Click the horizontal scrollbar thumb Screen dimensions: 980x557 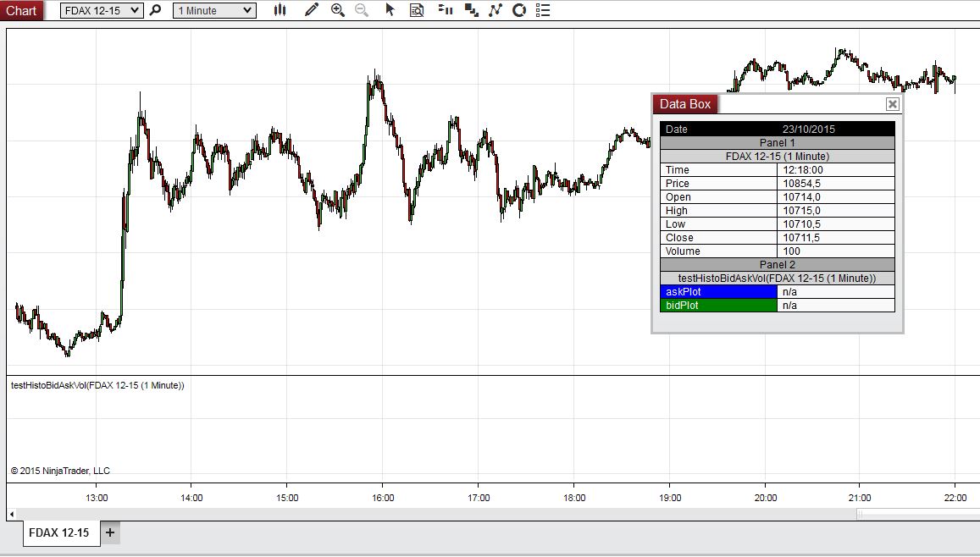point(917,515)
